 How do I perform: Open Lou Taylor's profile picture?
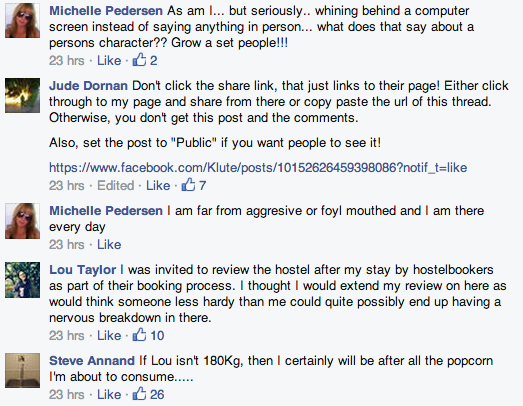pos(22,280)
